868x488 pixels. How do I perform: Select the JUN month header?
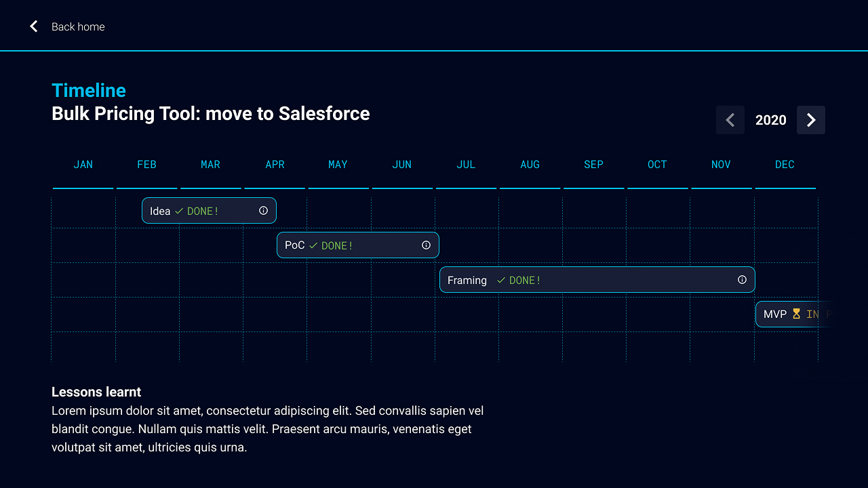401,165
